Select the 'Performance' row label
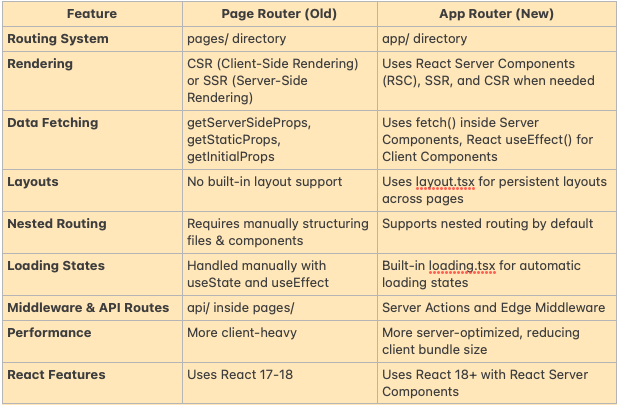Screen dimensions: 618x405 pyautogui.click(x=49, y=333)
